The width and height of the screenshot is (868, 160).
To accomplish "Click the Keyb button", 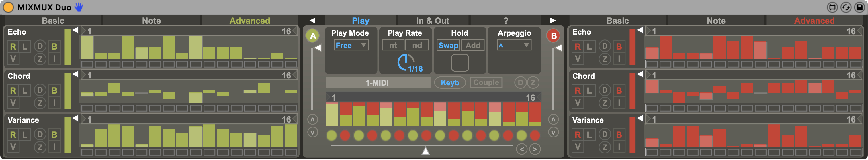I will pos(450,82).
